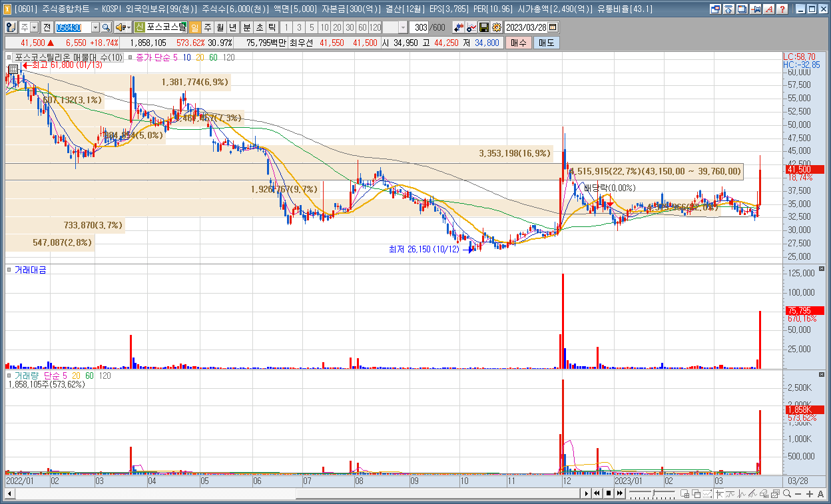Click the 거래대금 panel label
Screen dimensions: 831x504
pyautogui.click(x=30, y=270)
